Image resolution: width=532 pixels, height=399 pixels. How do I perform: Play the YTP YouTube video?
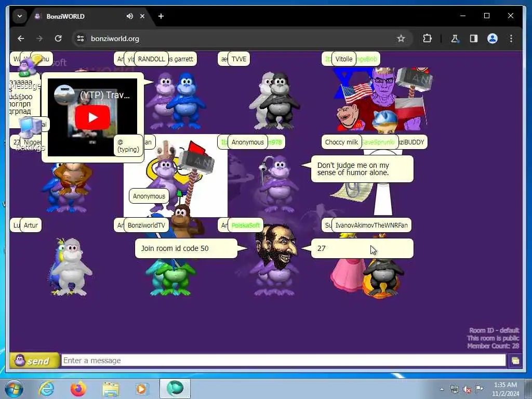92,117
